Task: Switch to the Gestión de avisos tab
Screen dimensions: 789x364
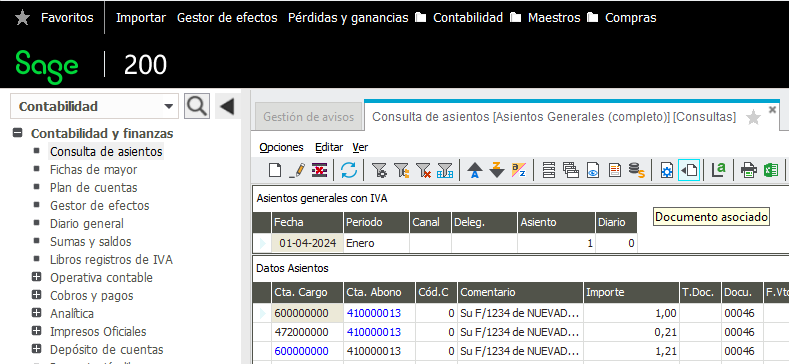Action: (308, 117)
